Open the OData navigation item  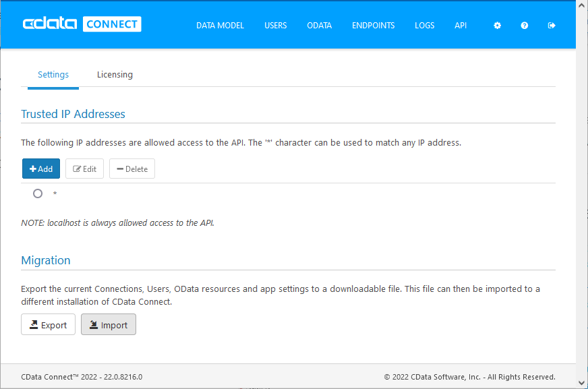(x=319, y=26)
